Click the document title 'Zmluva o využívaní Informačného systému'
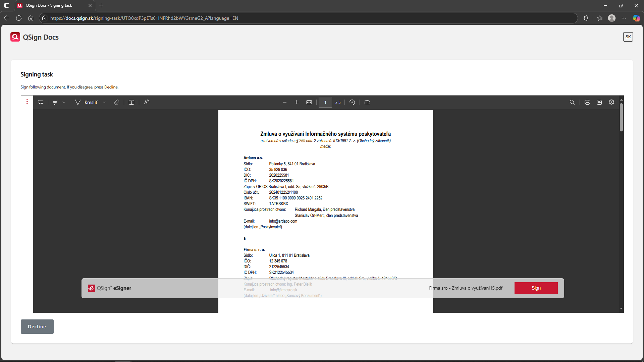644x362 pixels. click(325, 134)
